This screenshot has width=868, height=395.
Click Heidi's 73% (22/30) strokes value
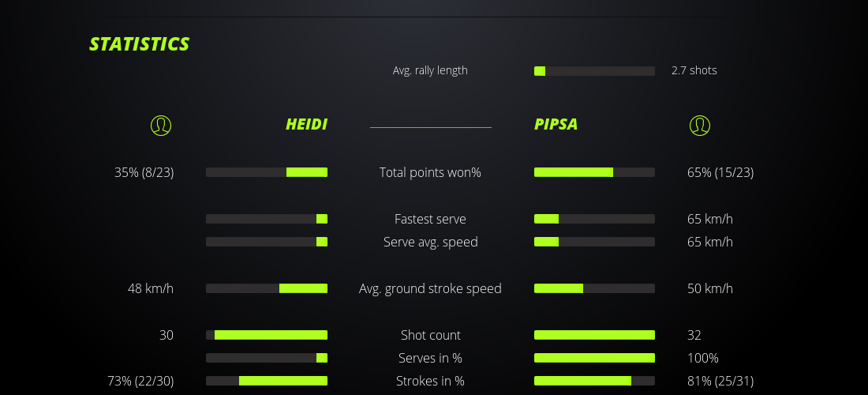[x=140, y=381]
